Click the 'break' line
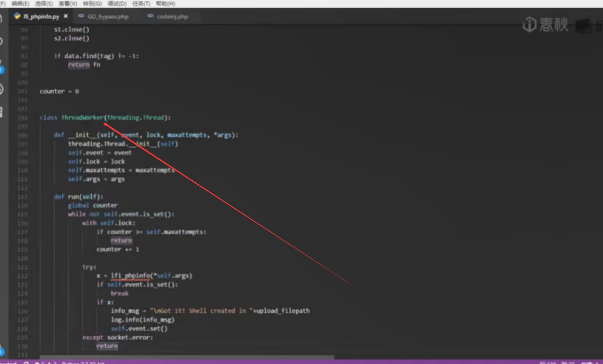The height and width of the screenshot is (364, 603). (x=119, y=293)
